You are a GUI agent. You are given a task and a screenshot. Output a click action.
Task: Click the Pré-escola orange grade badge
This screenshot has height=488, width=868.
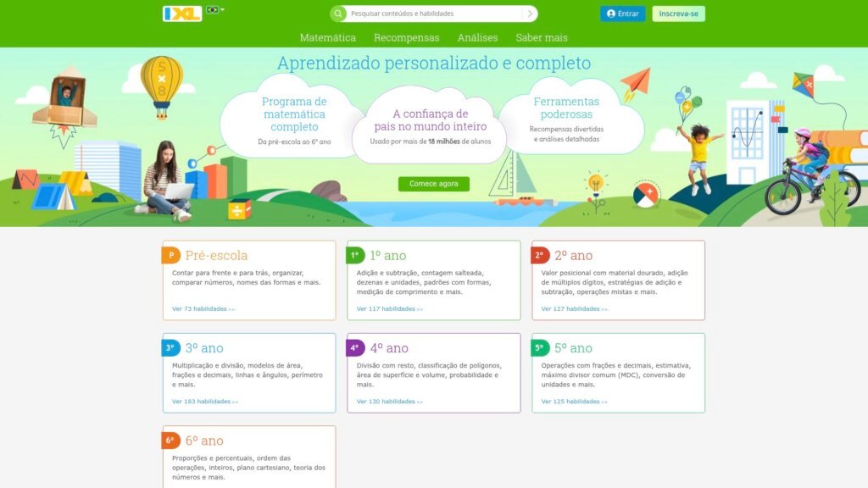(x=171, y=255)
